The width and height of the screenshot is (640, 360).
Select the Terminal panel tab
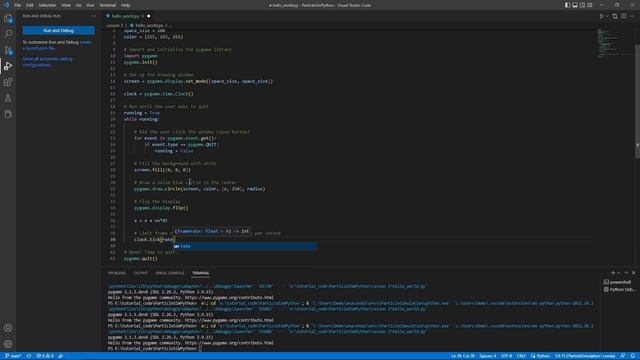tap(200, 273)
